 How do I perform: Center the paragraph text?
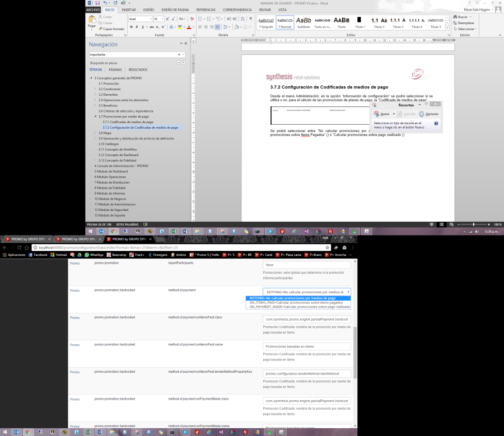[206, 27]
